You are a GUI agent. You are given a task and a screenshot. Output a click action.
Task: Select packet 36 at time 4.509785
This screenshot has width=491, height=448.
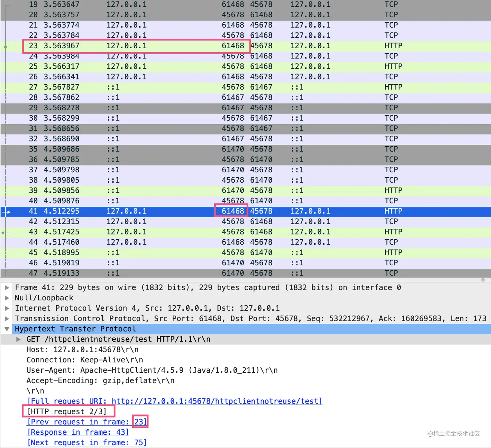245,160
